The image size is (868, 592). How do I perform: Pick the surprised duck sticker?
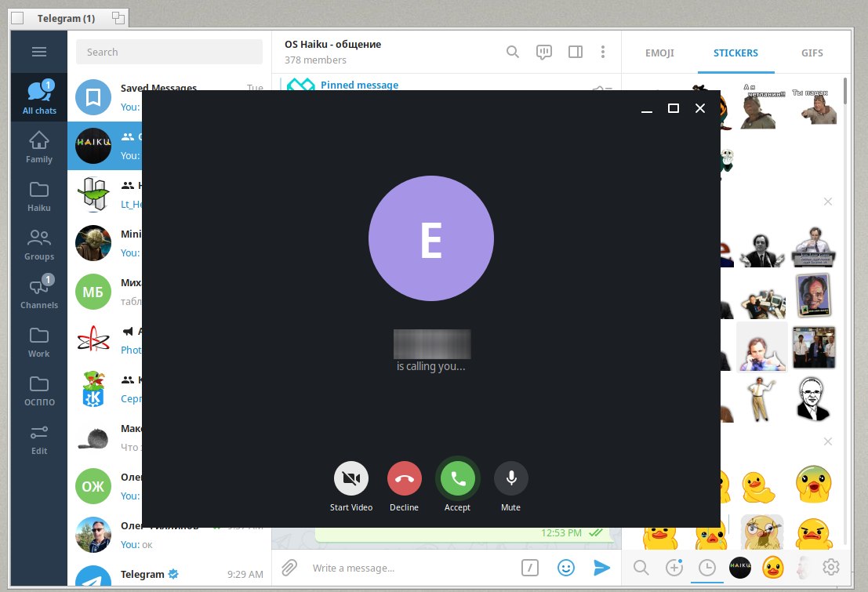(x=814, y=484)
